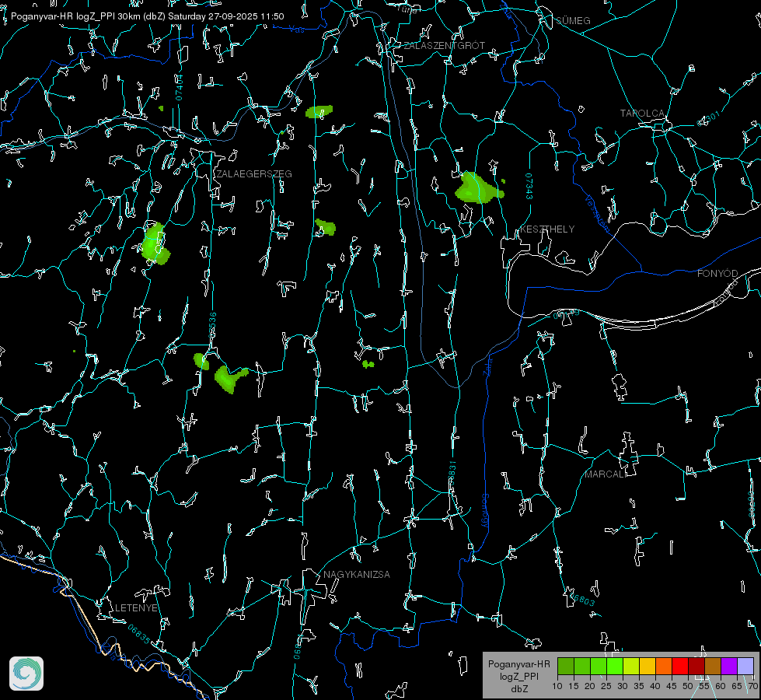Select the 15-20 dBZ green legend swatch
This screenshot has height=700, width=761.
tap(582, 666)
